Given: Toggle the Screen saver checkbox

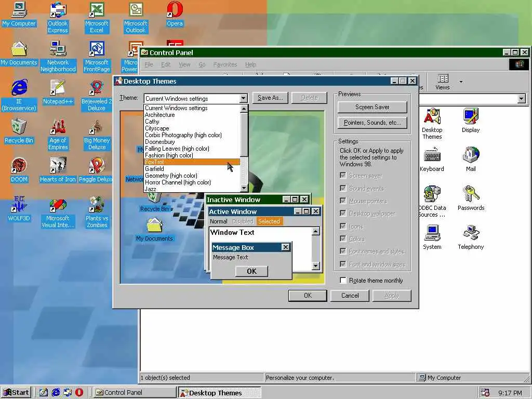Looking at the screenshot, I should [x=343, y=176].
